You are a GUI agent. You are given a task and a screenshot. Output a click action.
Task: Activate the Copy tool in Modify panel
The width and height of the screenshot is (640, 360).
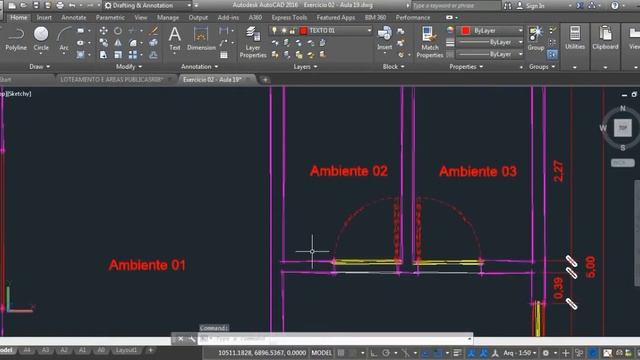point(104,42)
